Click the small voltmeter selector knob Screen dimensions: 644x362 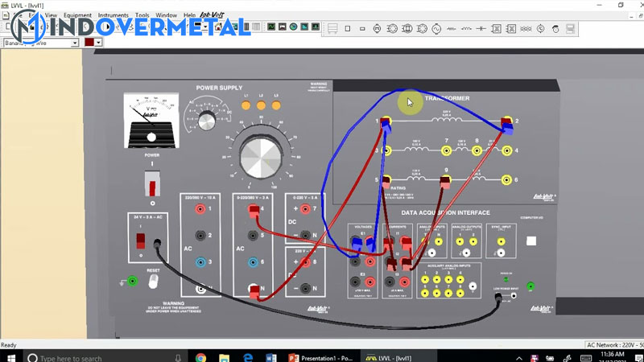207,121
